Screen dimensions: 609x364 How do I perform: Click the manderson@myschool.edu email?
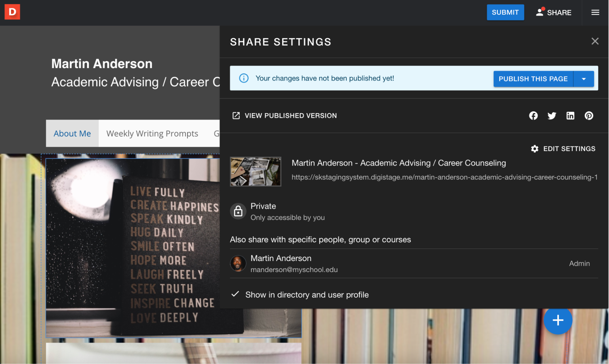(294, 270)
